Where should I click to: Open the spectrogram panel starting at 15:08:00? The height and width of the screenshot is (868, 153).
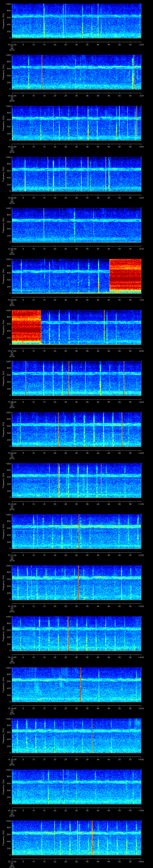(76, 378)
